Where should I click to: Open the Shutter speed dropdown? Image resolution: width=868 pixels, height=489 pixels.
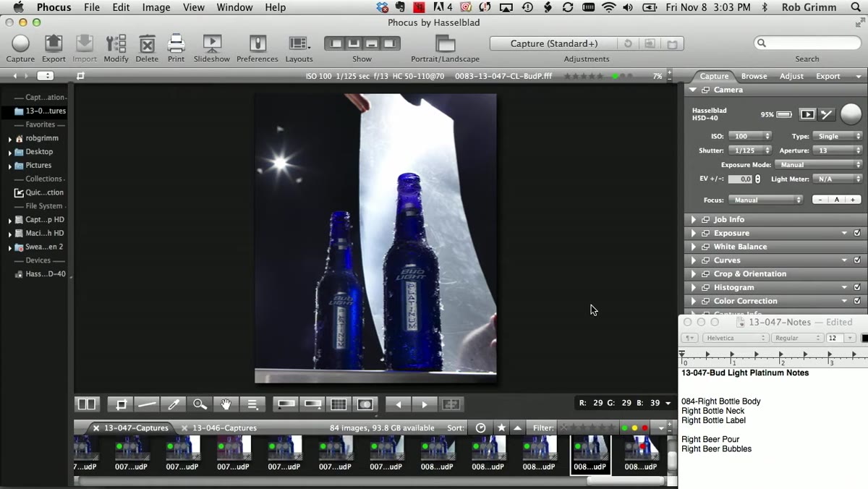click(750, 150)
